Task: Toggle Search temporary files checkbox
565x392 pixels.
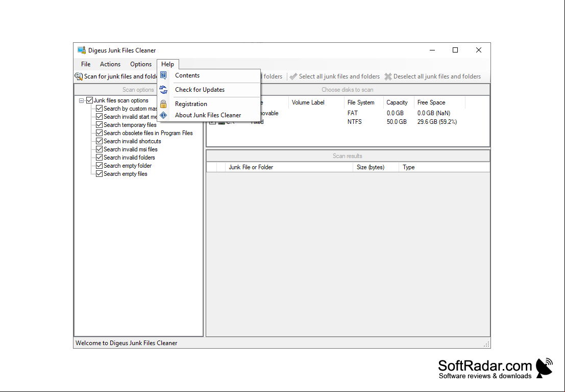Action: pyautogui.click(x=99, y=125)
